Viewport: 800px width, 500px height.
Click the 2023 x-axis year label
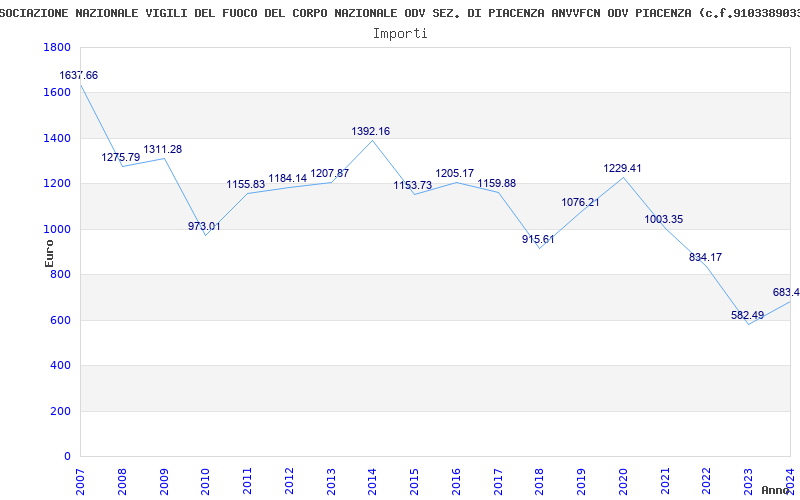pos(748,482)
